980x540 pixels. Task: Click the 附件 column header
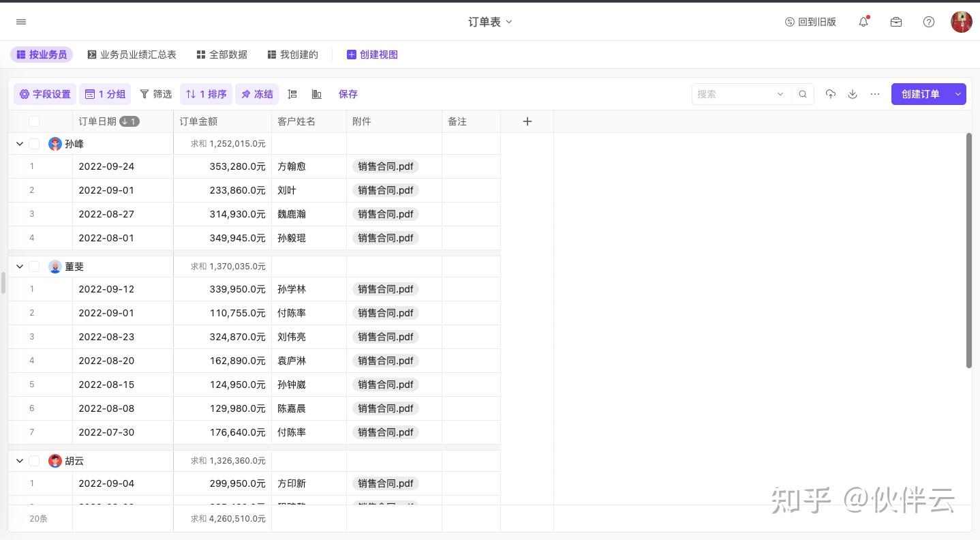394,121
